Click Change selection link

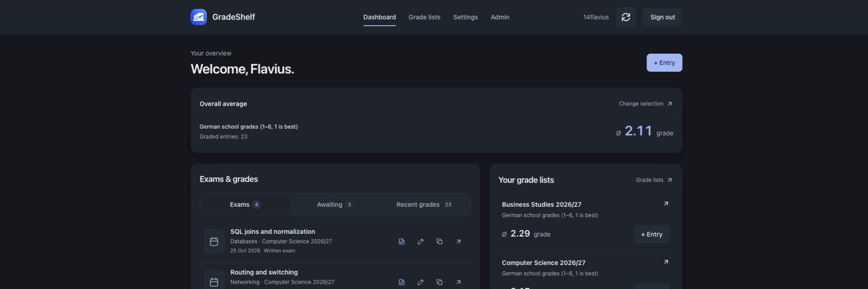click(x=645, y=104)
